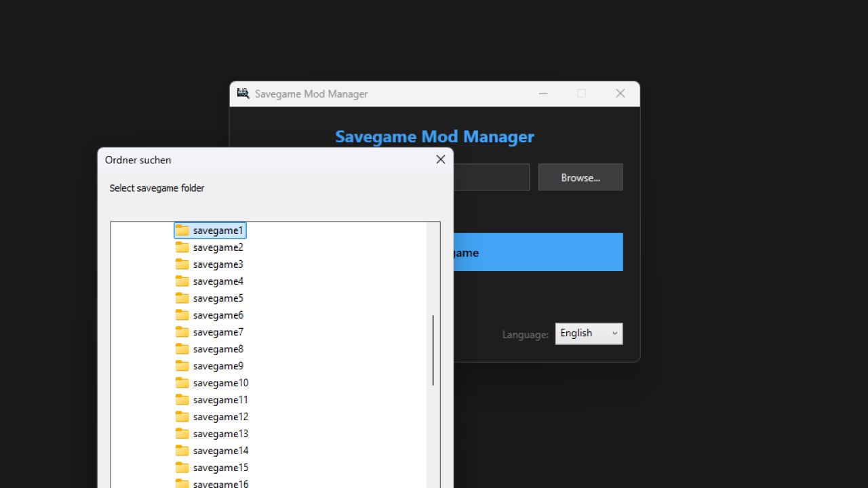Select savegame14 in the folder list
Screen dimensions: 868x488
220,450
